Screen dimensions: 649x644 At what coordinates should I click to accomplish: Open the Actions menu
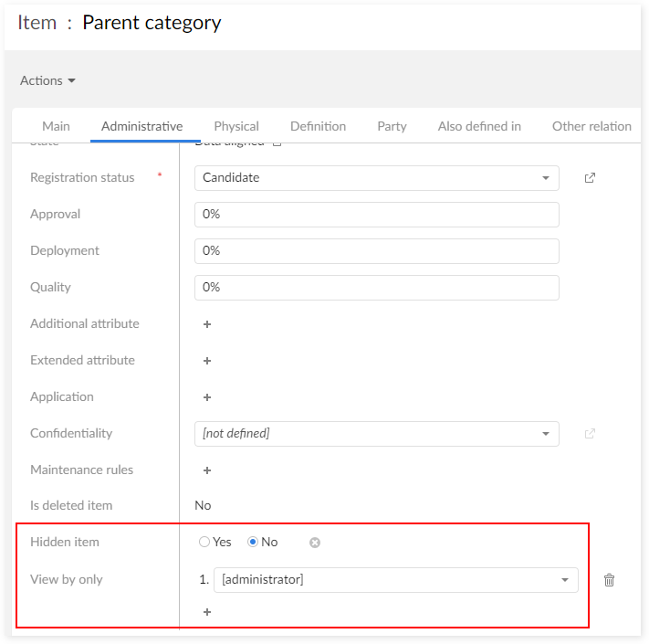[x=47, y=80]
